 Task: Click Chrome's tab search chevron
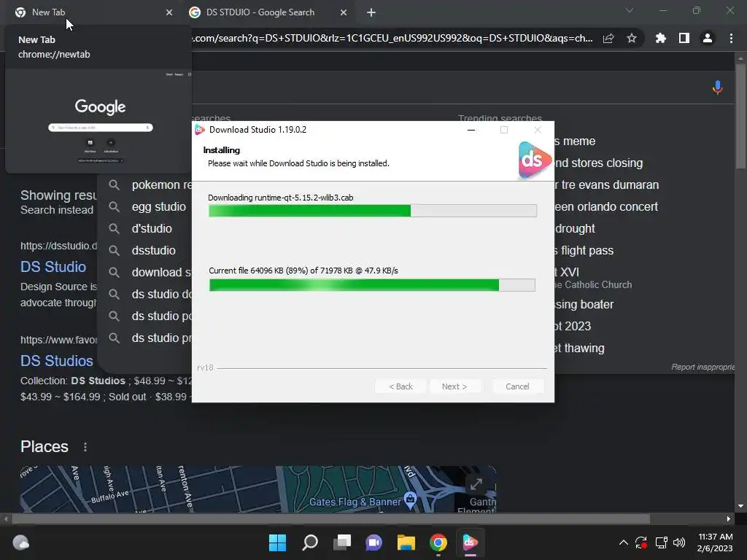[x=630, y=10]
